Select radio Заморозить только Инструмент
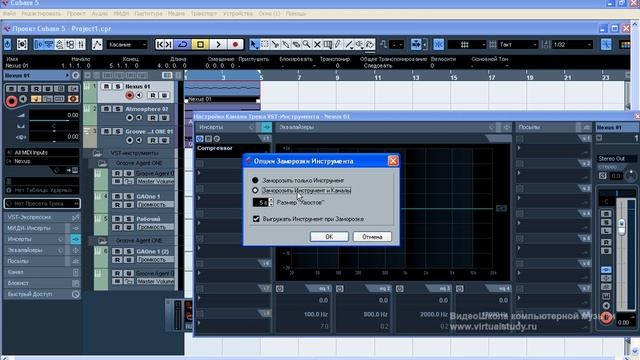Image resolution: width=640 pixels, height=360 pixels. point(255,180)
